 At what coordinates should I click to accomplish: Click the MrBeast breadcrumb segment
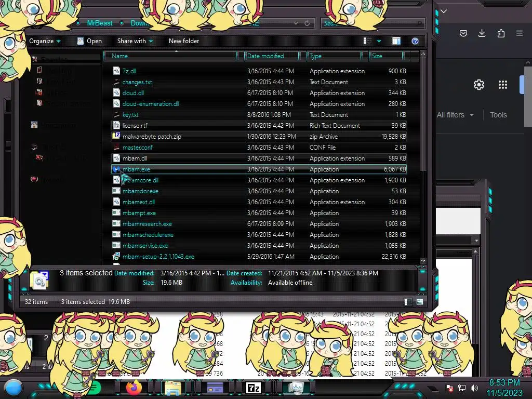[x=99, y=23]
